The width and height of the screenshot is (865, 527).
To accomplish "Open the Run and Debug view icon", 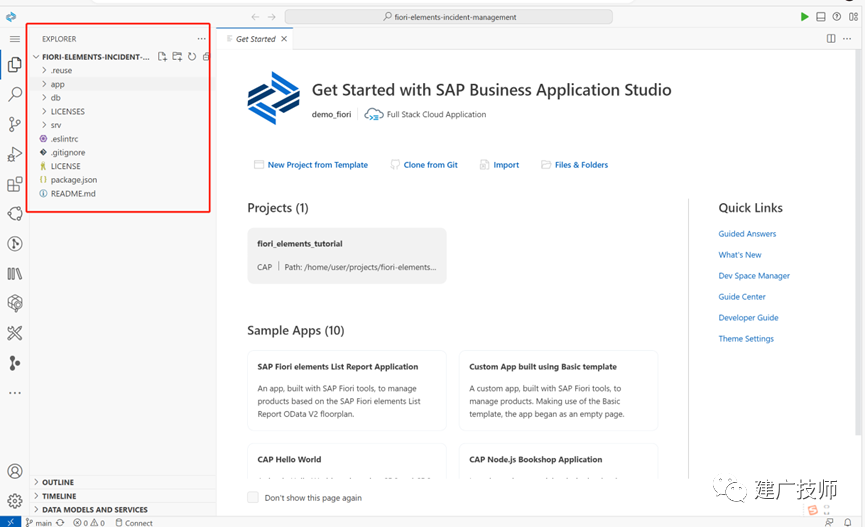I will 15,154.
